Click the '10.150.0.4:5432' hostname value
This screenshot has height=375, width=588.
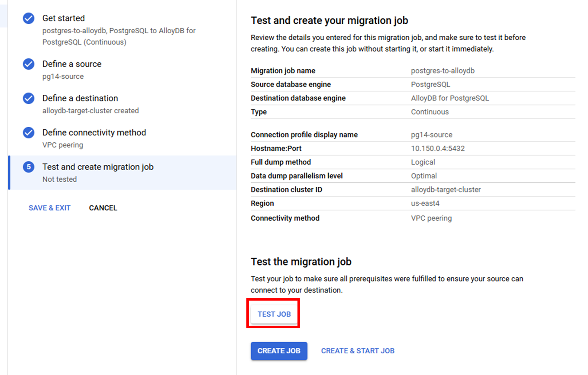(438, 148)
